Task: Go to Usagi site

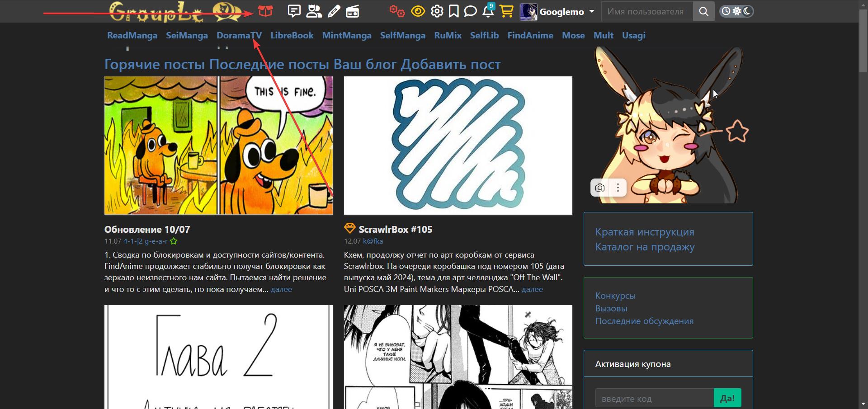Action: [634, 35]
